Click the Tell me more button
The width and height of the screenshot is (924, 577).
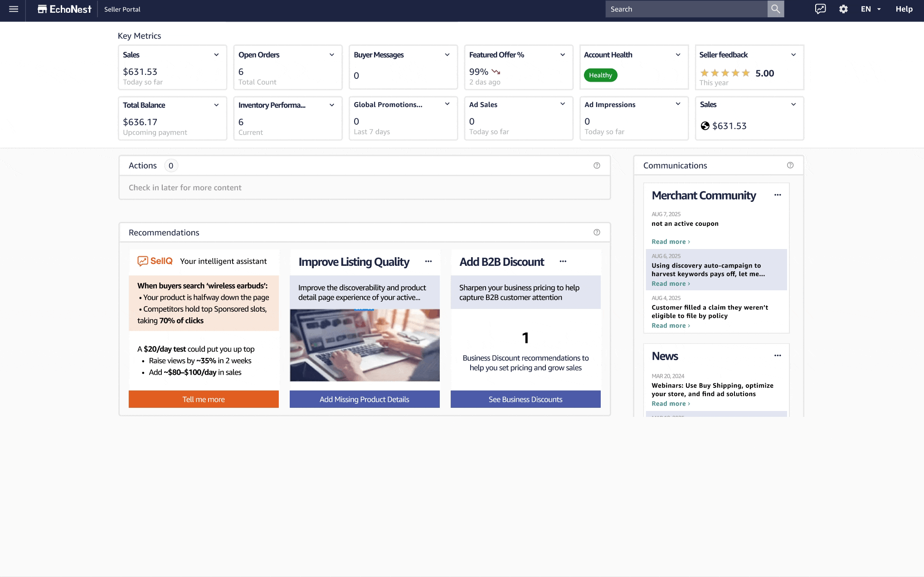point(204,399)
